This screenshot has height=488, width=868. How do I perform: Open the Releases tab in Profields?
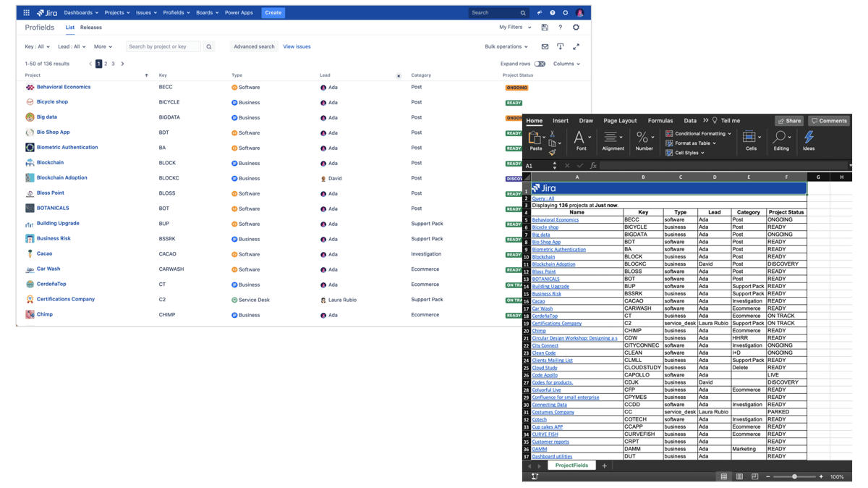click(91, 28)
